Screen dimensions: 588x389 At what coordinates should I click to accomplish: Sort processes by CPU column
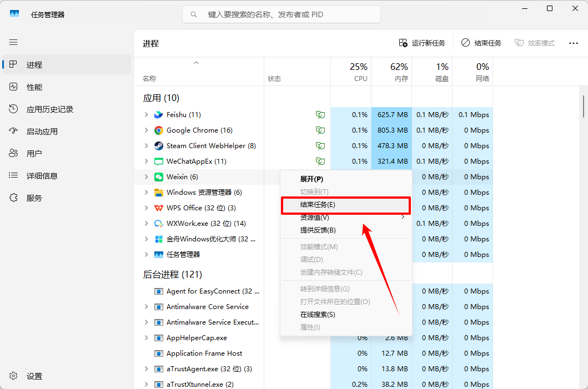coord(351,72)
